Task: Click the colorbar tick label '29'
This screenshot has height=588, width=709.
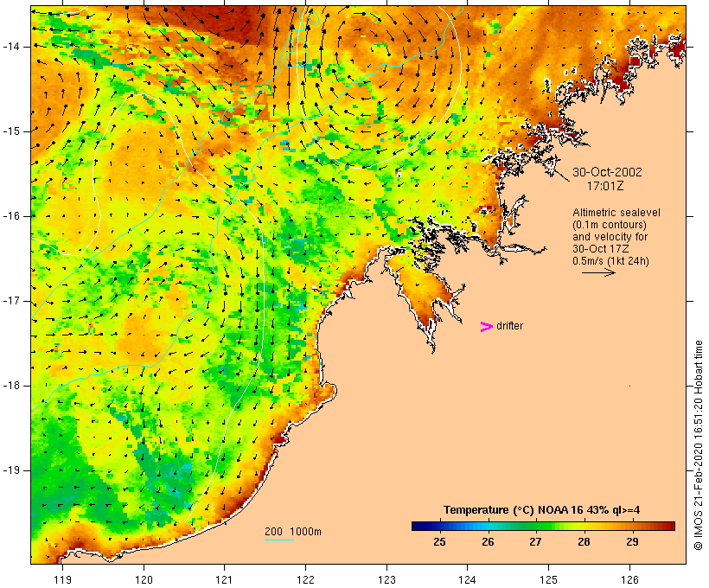Action: (632, 541)
